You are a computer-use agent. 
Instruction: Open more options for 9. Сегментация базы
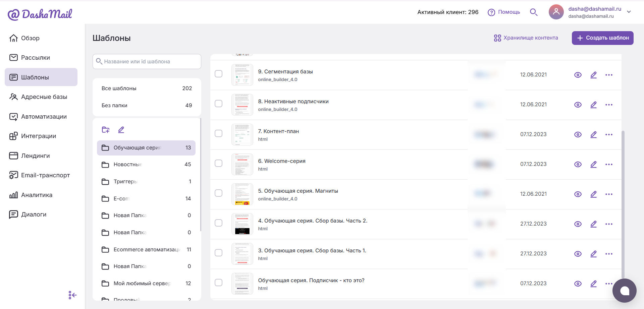609,75
